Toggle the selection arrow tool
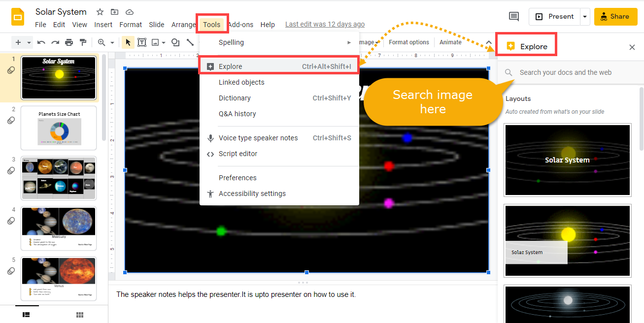Viewport: 644px width, 323px height. (x=128, y=42)
